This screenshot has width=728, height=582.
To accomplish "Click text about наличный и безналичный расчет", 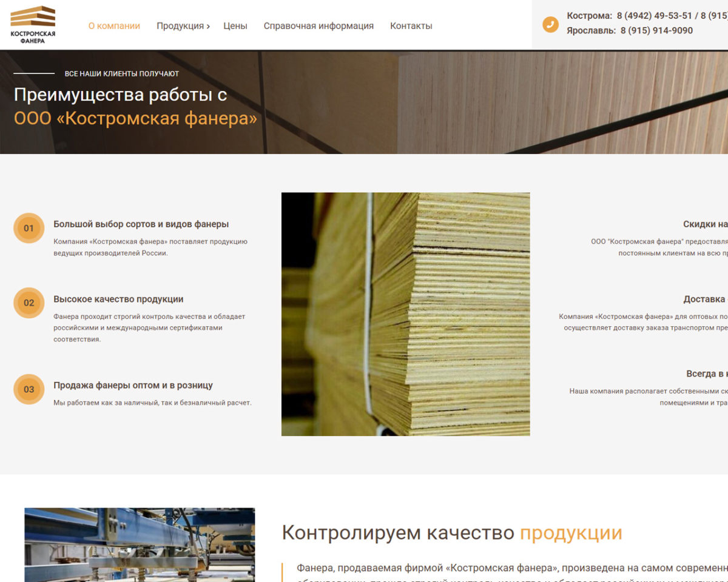I will pyautogui.click(x=152, y=403).
